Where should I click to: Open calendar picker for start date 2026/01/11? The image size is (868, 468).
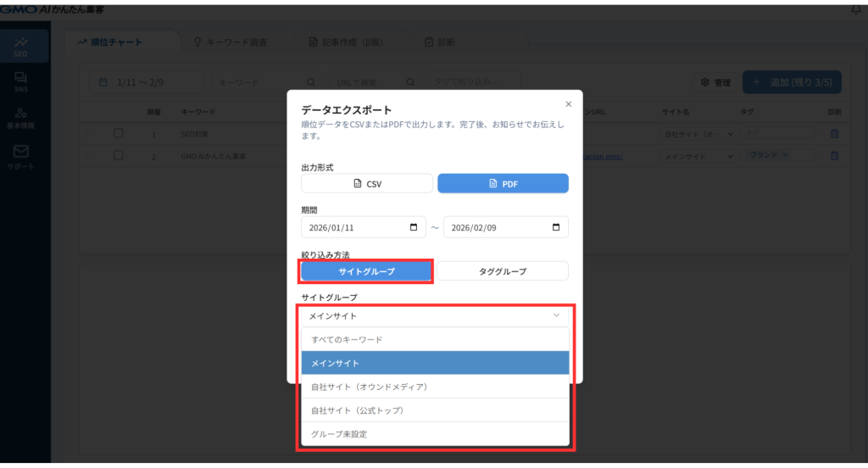[413, 228]
